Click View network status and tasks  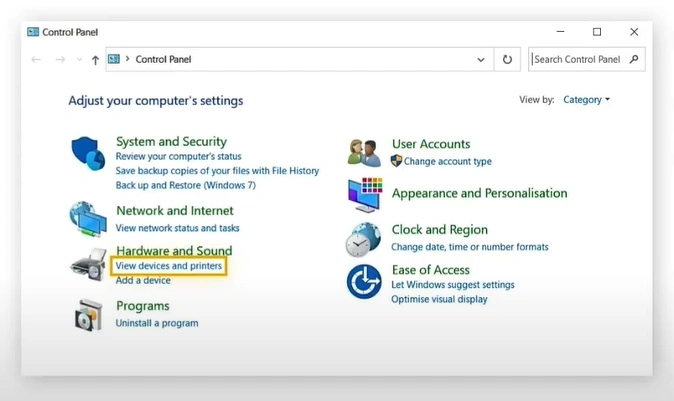pyautogui.click(x=177, y=228)
